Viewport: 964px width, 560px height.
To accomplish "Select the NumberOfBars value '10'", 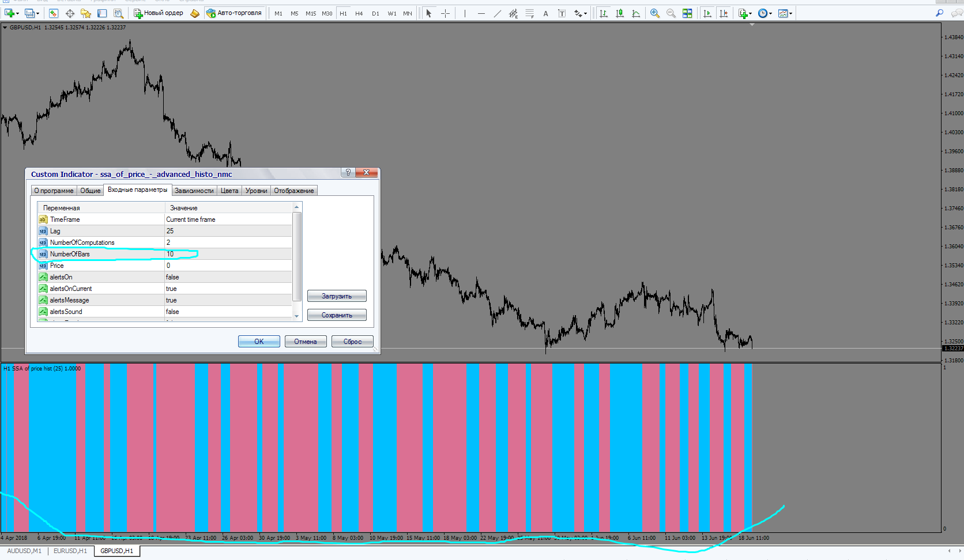I will 228,254.
